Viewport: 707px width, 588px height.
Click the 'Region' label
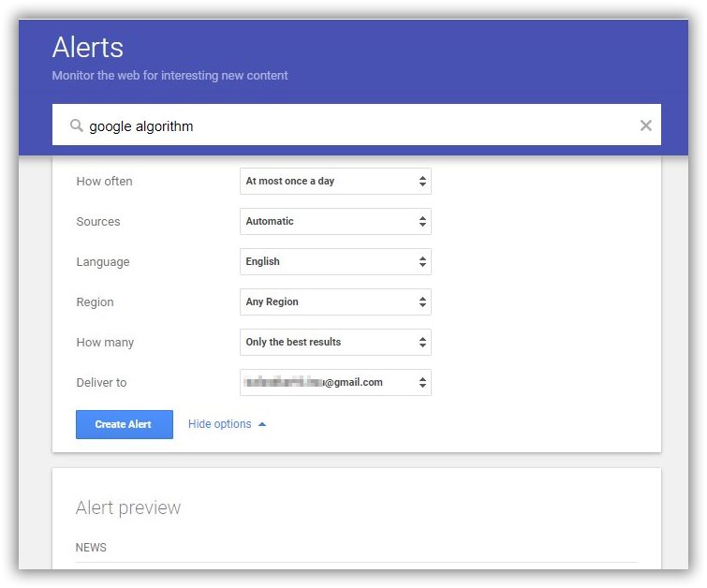tap(96, 302)
